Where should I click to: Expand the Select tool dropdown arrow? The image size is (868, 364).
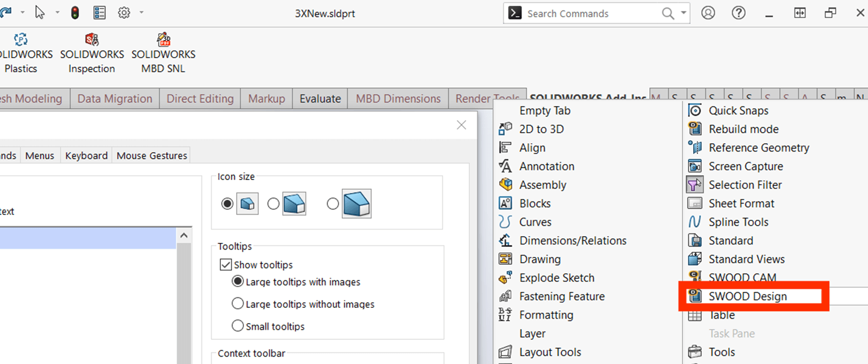57,13
